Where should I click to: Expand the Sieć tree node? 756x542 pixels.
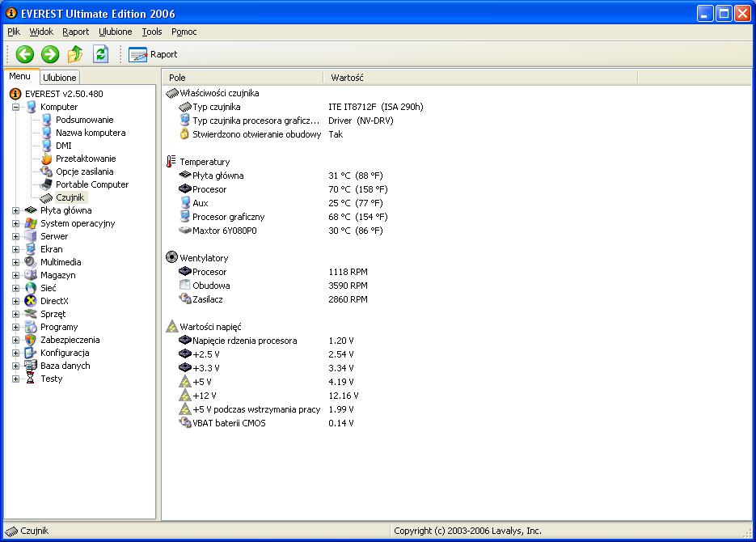coord(16,288)
